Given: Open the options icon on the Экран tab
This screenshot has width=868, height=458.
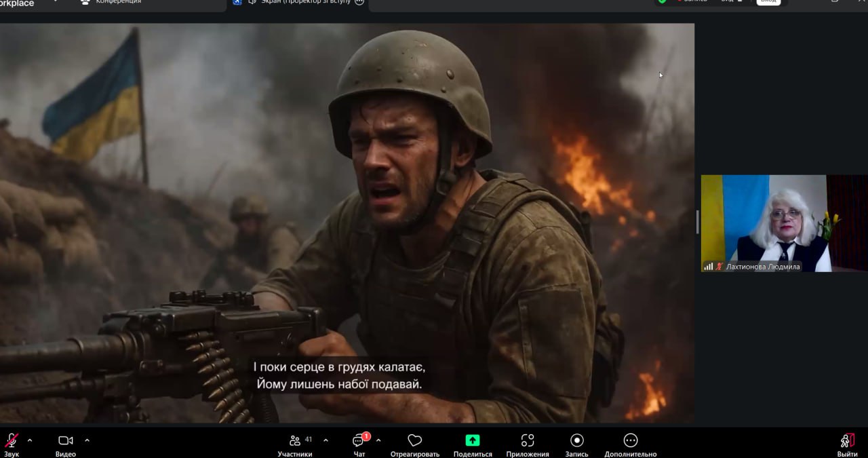Looking at the screenshot, I should (x=359, y=2).
